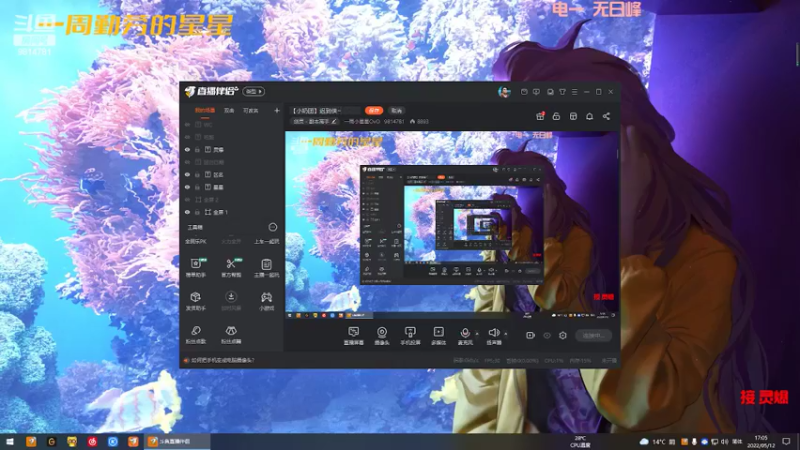Viewport: 800px width, 450px height.
Task: Click the padlock icon in the top-right toolbar
Action: coord(556,116)
